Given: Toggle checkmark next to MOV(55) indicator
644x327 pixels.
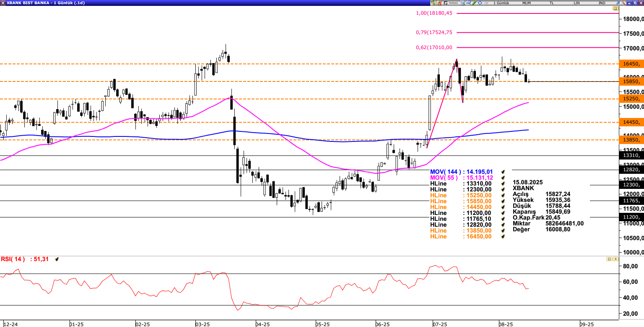Looking at the screenshot, I should 503,178.
